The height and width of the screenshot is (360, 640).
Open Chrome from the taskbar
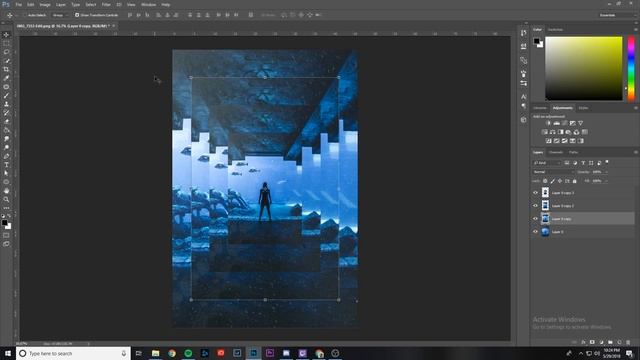172,353
